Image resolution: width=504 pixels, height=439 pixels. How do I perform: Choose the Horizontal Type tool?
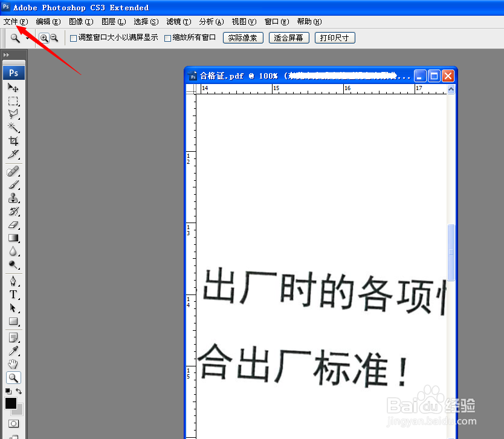13,294
